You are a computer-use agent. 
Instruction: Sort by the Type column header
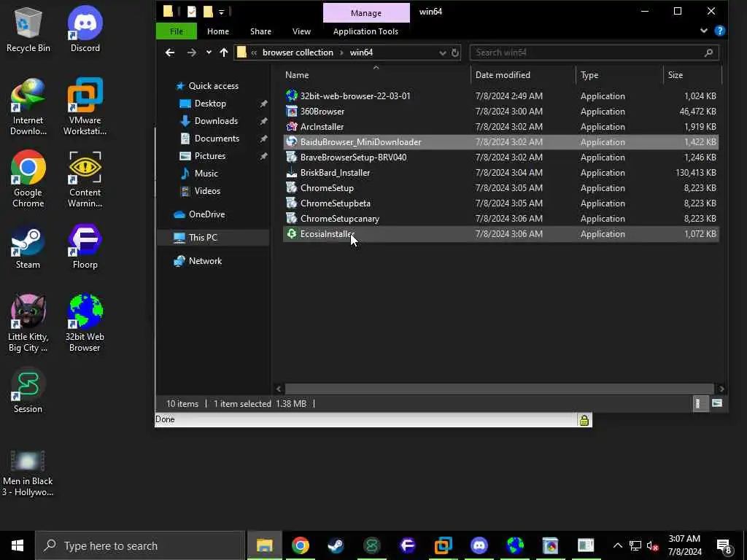click(619, 75)
